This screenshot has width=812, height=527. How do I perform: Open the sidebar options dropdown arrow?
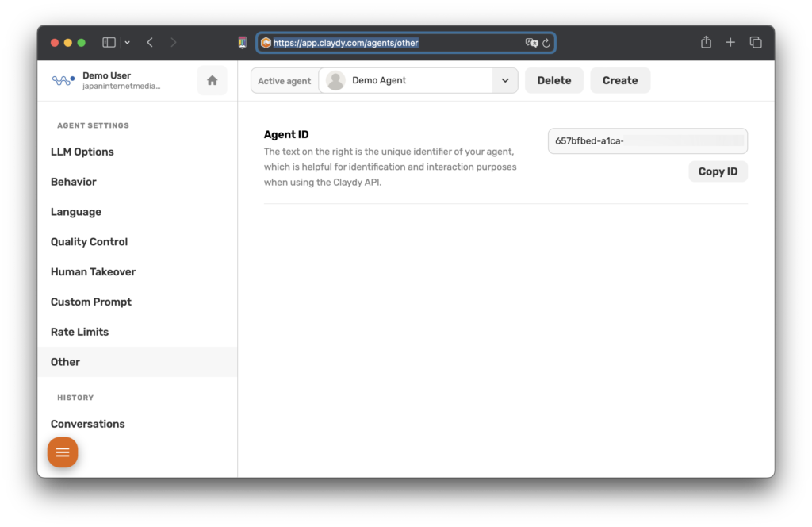(x=128, y=42)
